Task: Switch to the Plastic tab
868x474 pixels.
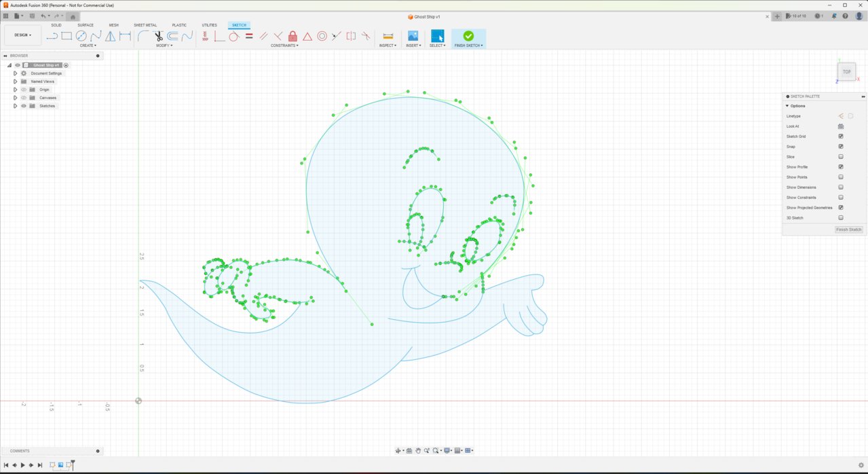Action: [x=179, y=25]
